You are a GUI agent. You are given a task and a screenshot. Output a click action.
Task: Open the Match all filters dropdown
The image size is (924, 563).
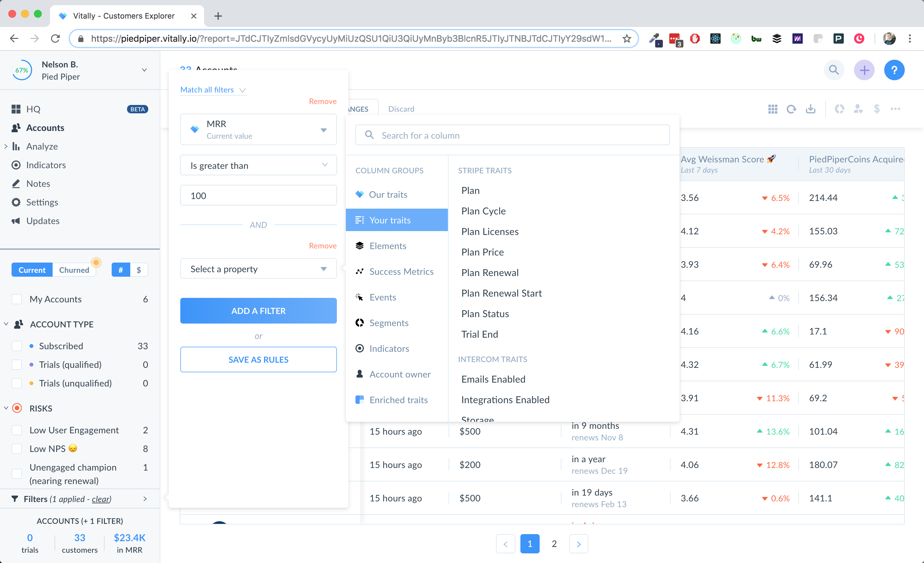(213, 90)
